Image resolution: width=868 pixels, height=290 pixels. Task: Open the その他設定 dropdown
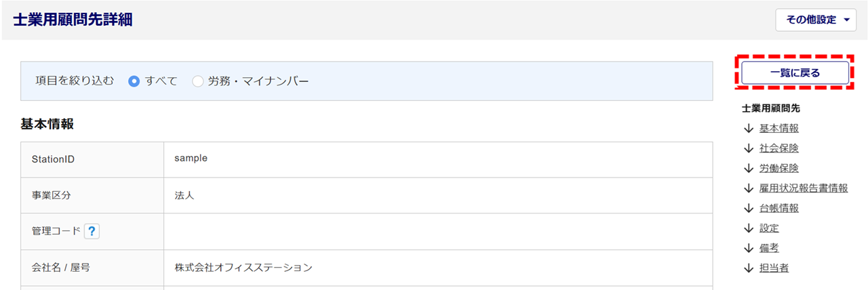coord(816,20)
